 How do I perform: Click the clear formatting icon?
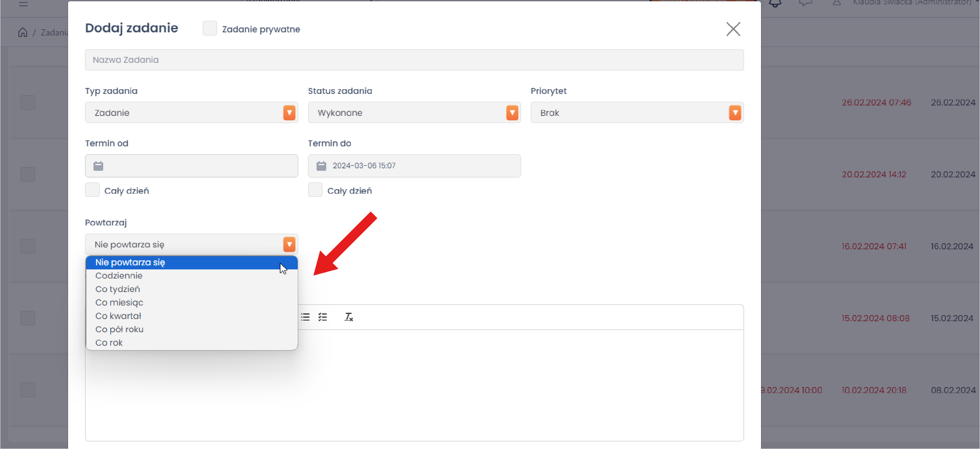[x=349, y=317]
